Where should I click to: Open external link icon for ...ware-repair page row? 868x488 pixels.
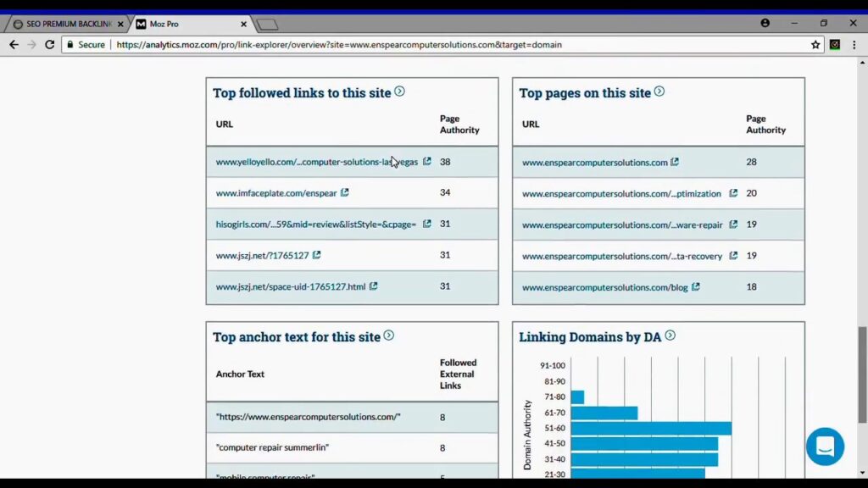coord(733,224)
